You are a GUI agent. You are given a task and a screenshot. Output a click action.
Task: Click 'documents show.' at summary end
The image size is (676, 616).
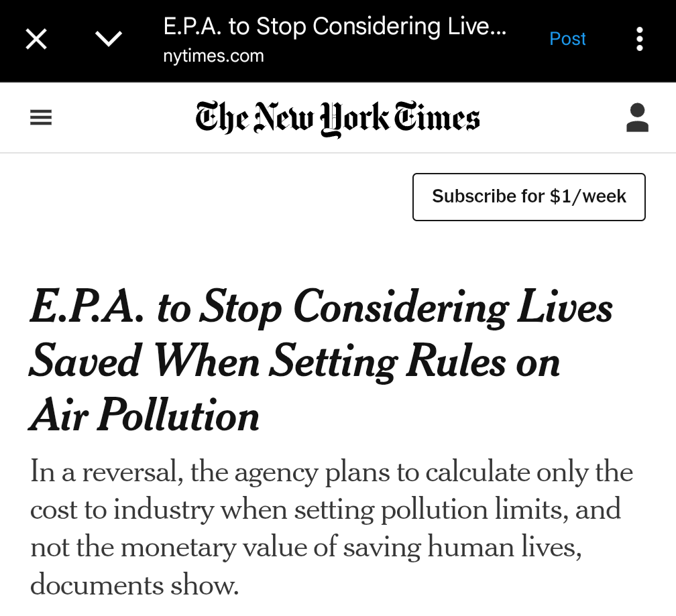(x=135, y=585)
